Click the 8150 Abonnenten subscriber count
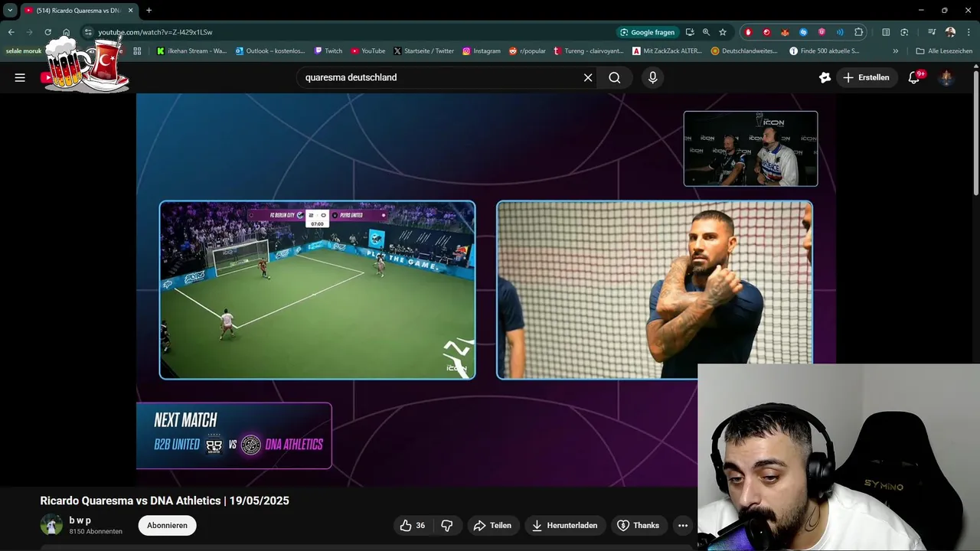Viewport: 980px width, 551px height. click(96, 531)
